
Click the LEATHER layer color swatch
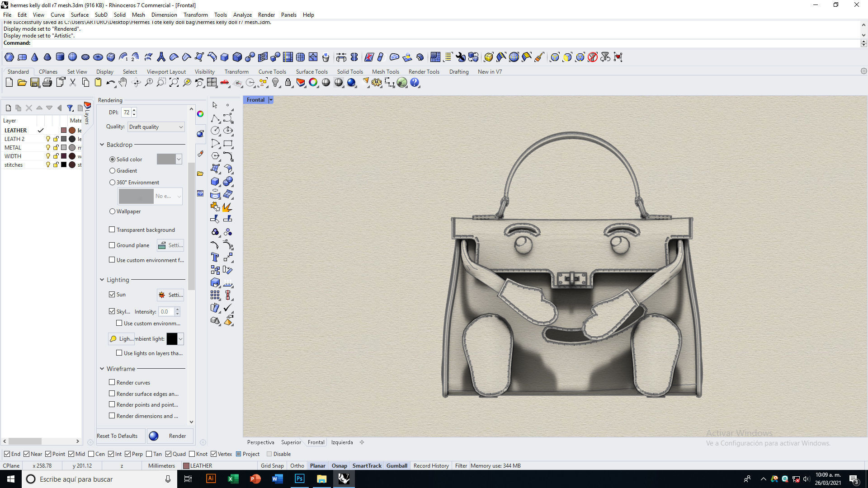64,131
